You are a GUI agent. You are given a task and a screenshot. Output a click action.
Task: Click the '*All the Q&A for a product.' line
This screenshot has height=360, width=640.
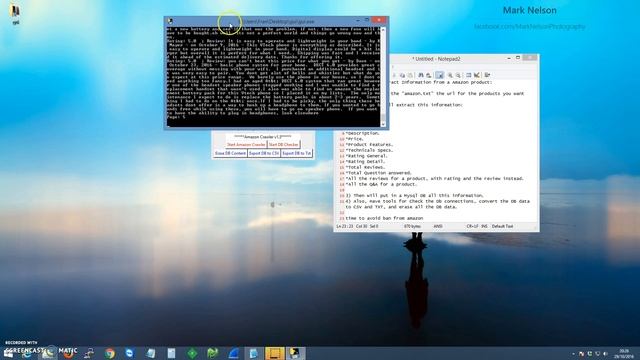click(381, 184)
